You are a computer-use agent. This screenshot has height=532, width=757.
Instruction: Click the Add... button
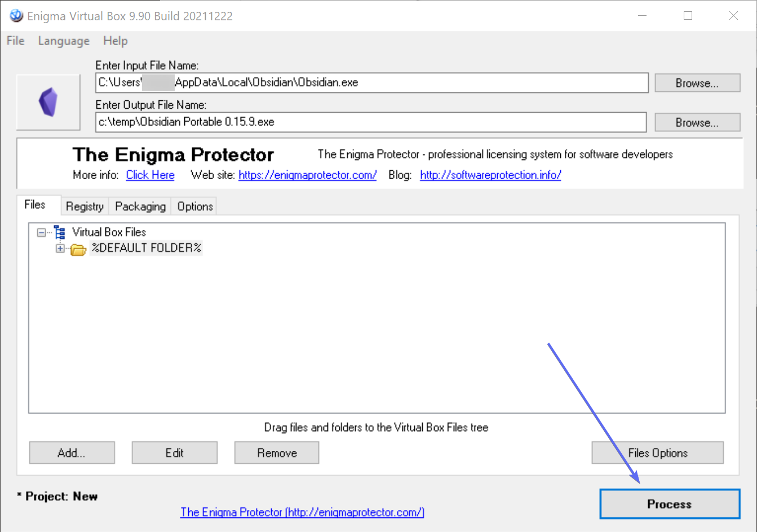72,453
